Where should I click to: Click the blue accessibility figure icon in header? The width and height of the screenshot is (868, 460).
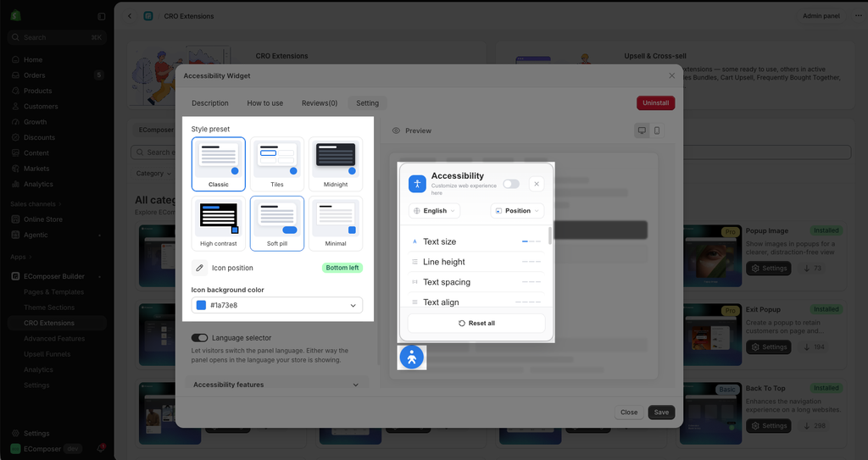tap(417, 184)
